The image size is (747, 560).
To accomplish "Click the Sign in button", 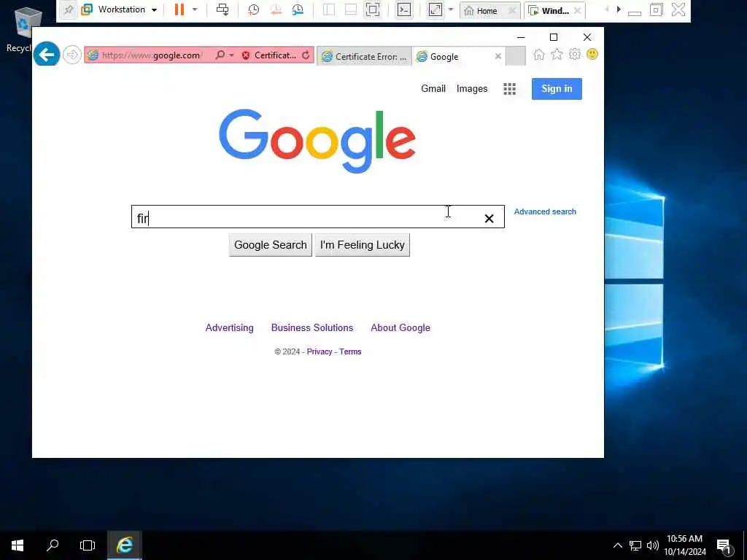I will [x=557, y=88].
